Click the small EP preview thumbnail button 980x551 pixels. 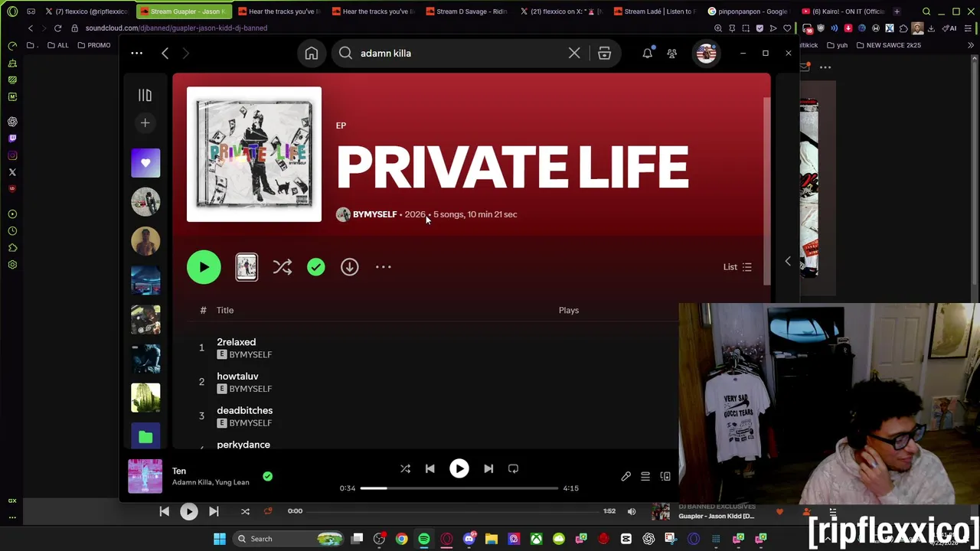point(247,267)
